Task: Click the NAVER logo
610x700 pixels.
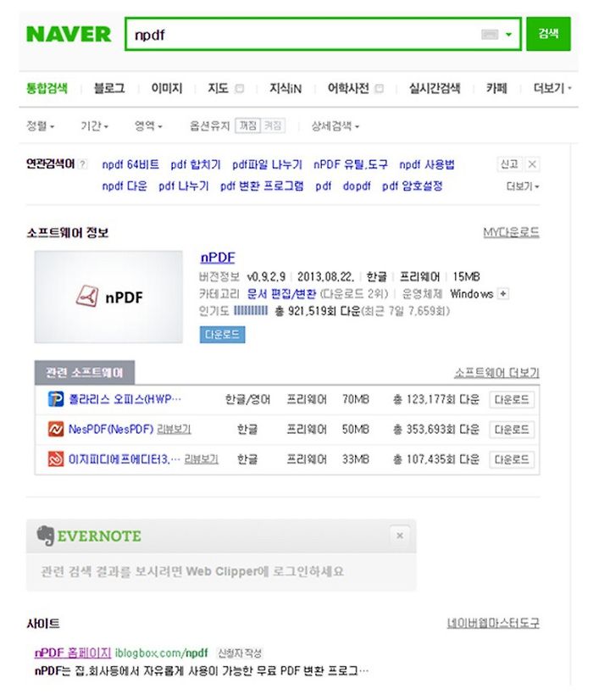Action: point(69,35)
